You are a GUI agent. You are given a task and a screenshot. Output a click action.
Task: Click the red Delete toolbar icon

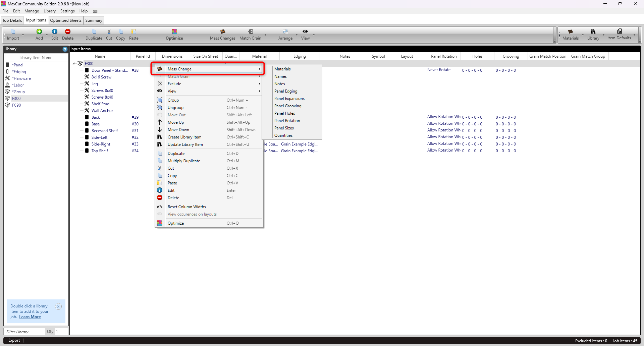[68, 32]
